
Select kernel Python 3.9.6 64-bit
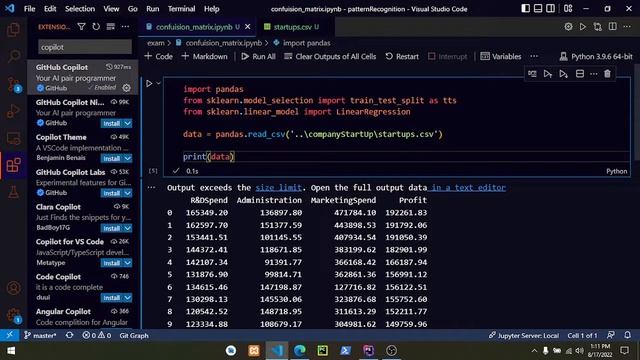[x=596, y=56]
